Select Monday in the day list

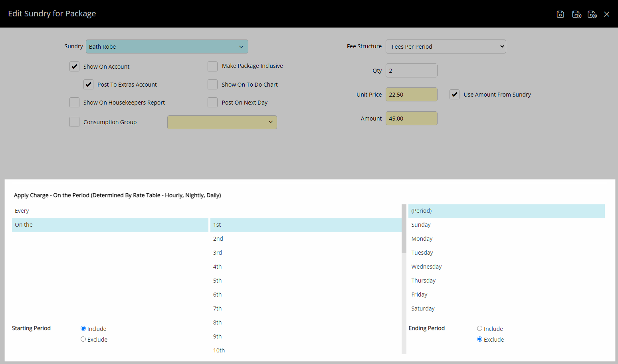coord(507,239)
